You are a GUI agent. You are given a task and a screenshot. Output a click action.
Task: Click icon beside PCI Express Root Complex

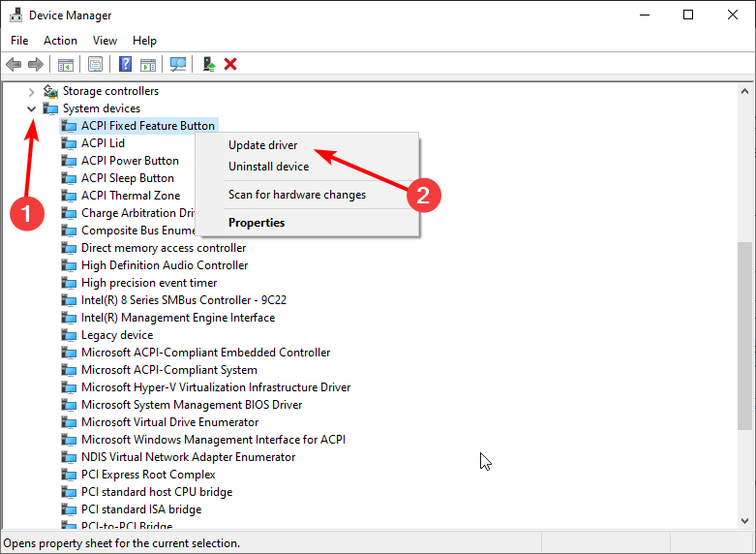point(69,475)
